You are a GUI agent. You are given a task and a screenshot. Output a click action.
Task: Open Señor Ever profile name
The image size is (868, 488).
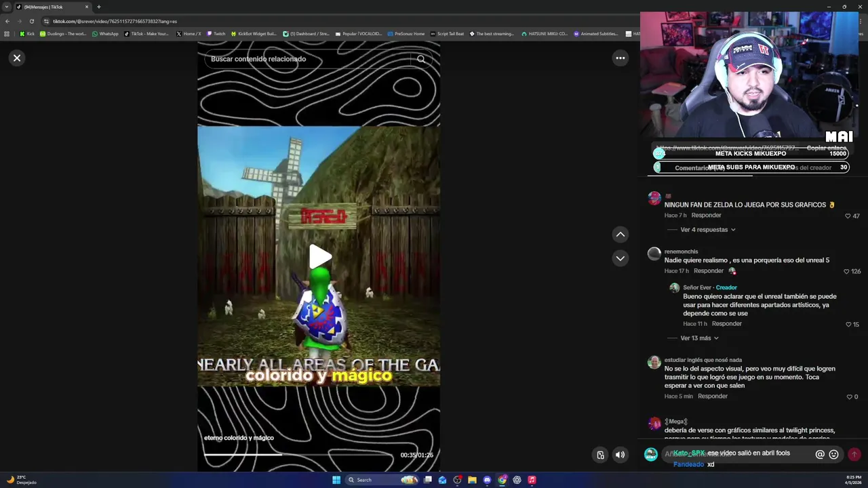point(697,287)
